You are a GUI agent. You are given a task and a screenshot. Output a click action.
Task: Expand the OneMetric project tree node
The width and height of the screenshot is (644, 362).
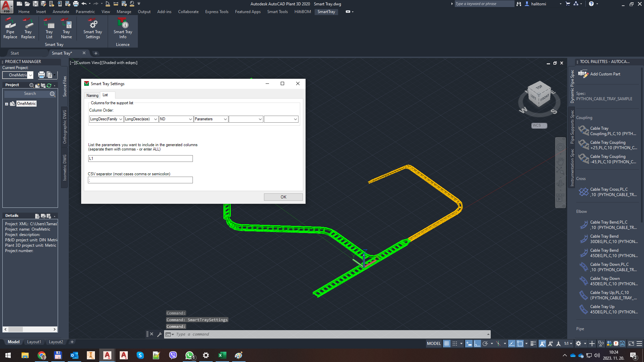(6, 104)
